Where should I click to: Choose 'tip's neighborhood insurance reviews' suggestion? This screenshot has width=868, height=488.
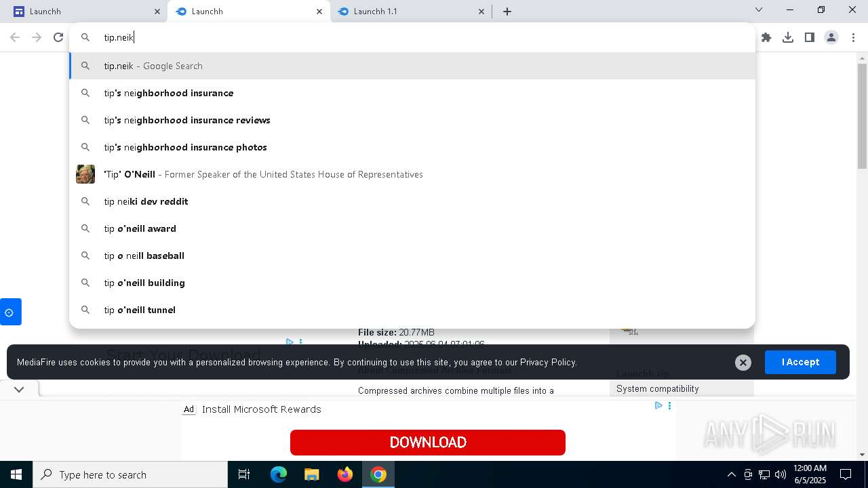[412, 120]
